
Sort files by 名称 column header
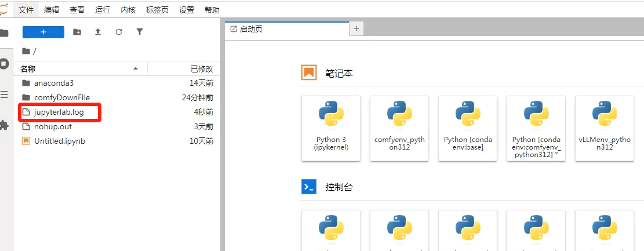80,68
